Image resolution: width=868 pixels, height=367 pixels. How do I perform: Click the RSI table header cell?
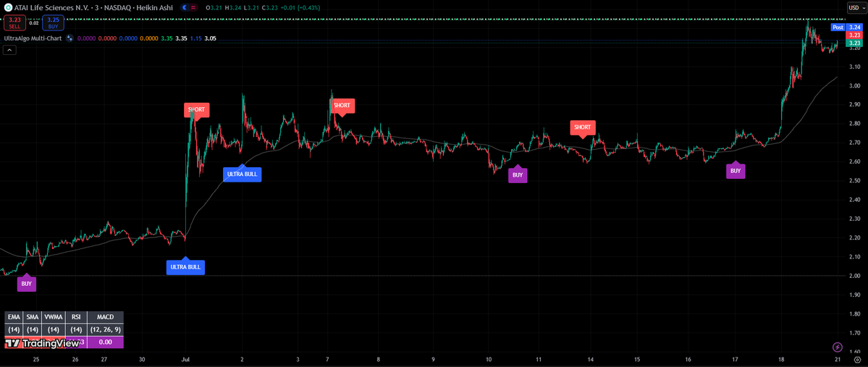[77, 317]
